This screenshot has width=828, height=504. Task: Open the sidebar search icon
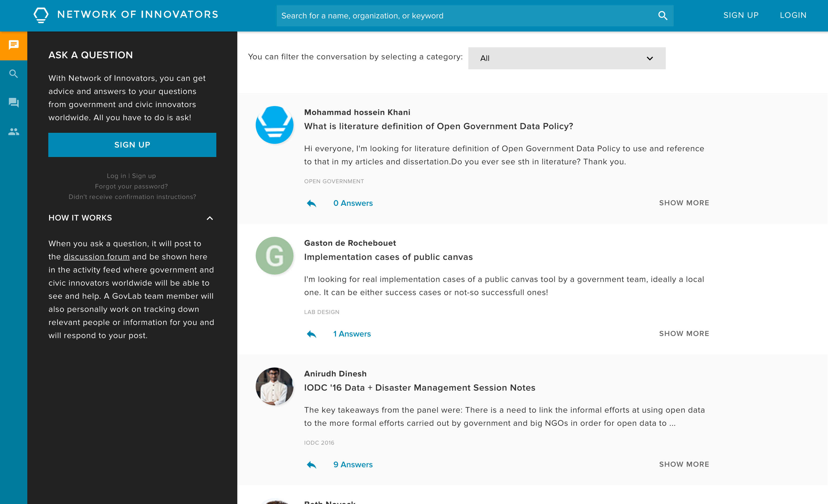pos(13,74)
